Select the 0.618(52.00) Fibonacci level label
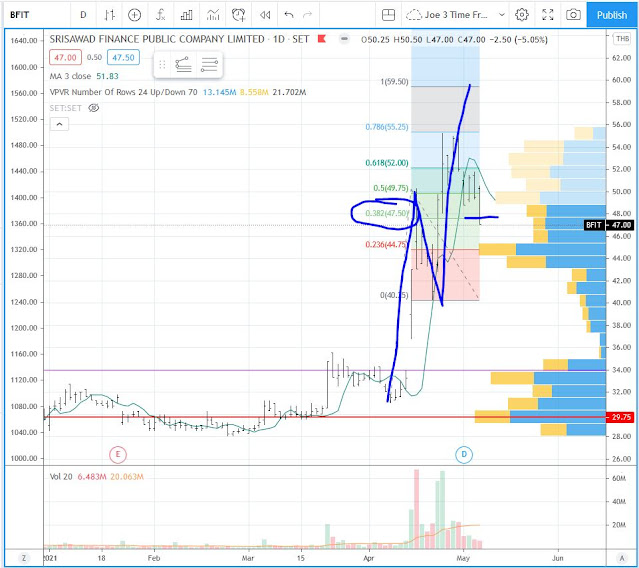This screenshot has height=568, width=639. coord(387,163)
